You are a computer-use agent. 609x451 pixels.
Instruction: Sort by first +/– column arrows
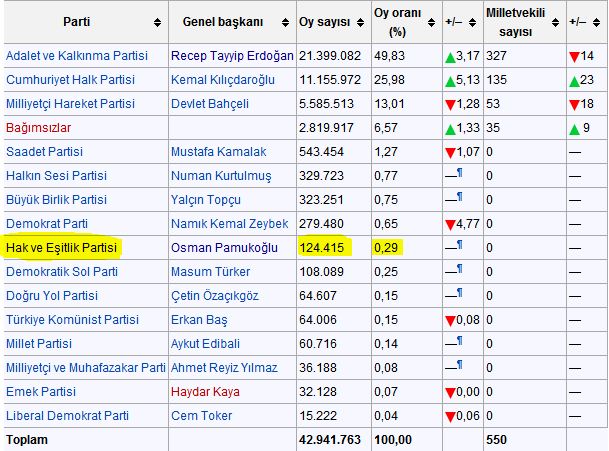[473, 23]
